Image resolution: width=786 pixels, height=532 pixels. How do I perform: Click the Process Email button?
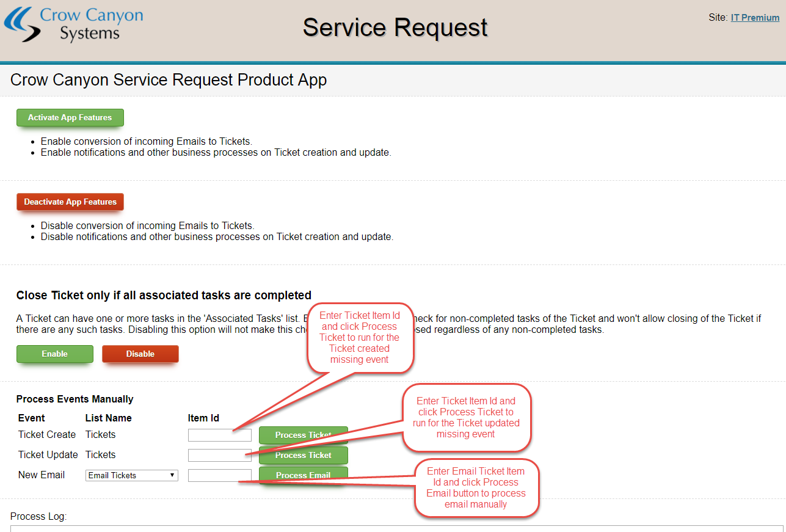coord(304,476)
